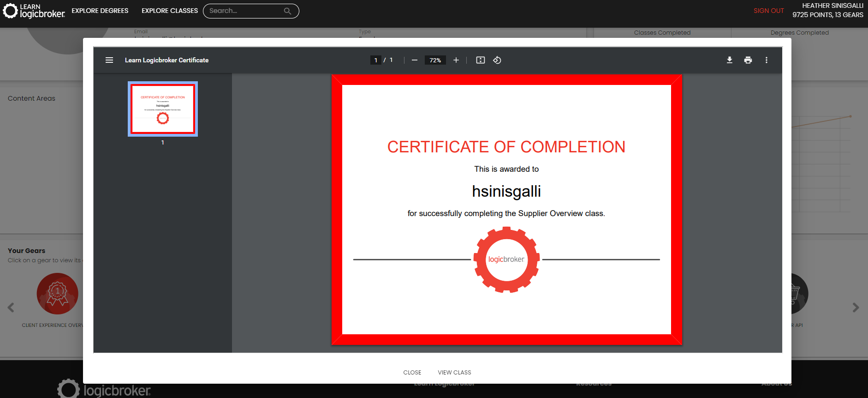Viewport: 868px width, 398px height.
Task: Click the zoom out minus icon
Action: [415, 60]
